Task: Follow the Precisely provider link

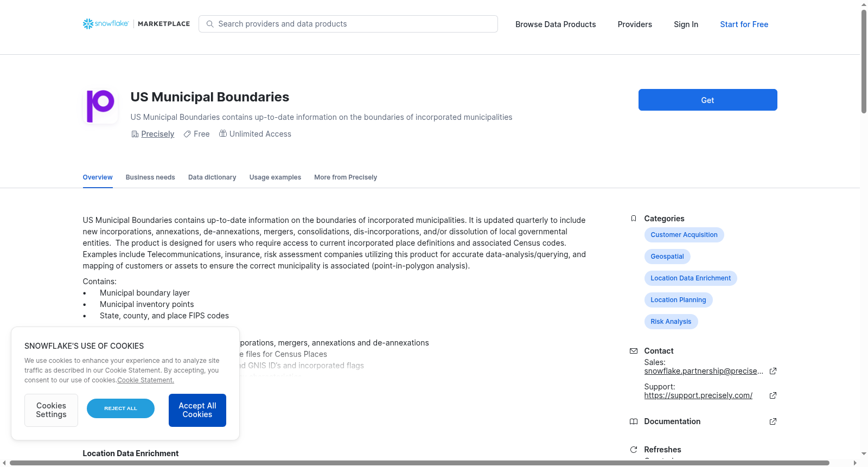Action: pyautogui.click(x=158, y=134)
